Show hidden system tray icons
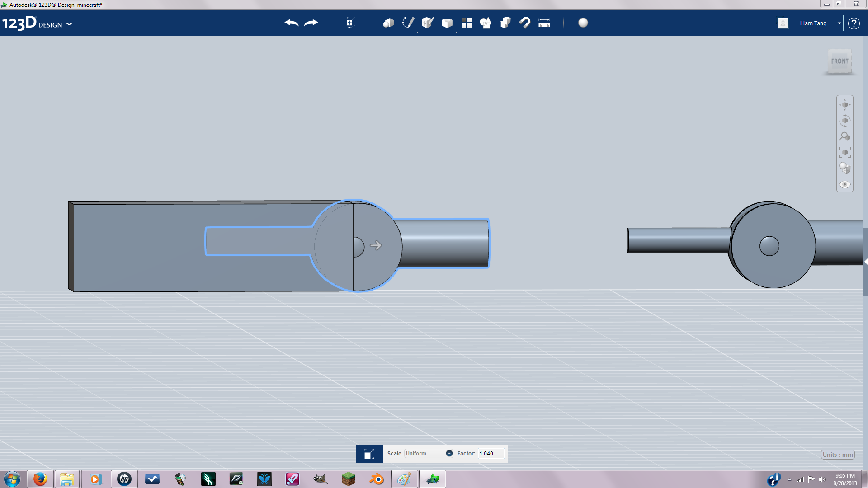 [789, 479]
